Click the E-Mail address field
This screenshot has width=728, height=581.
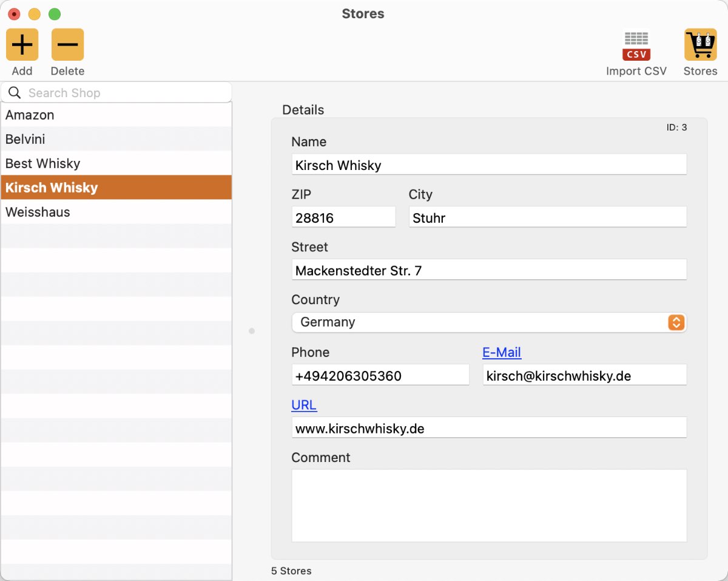[x=585, y=375]
